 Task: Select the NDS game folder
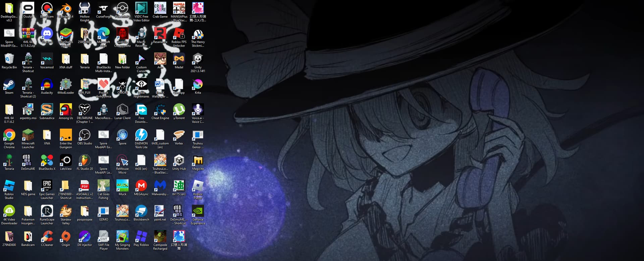(x=28, y=186)
